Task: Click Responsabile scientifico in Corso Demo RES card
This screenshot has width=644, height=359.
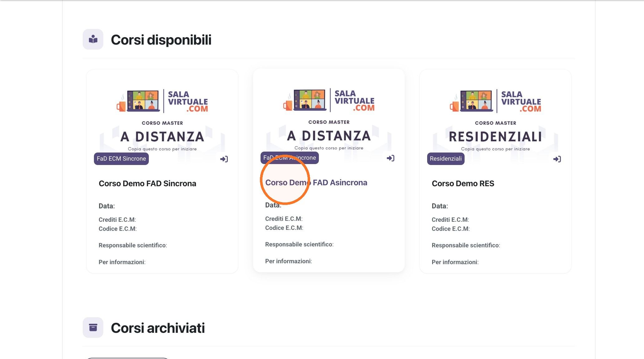Action: click(466, 245)
